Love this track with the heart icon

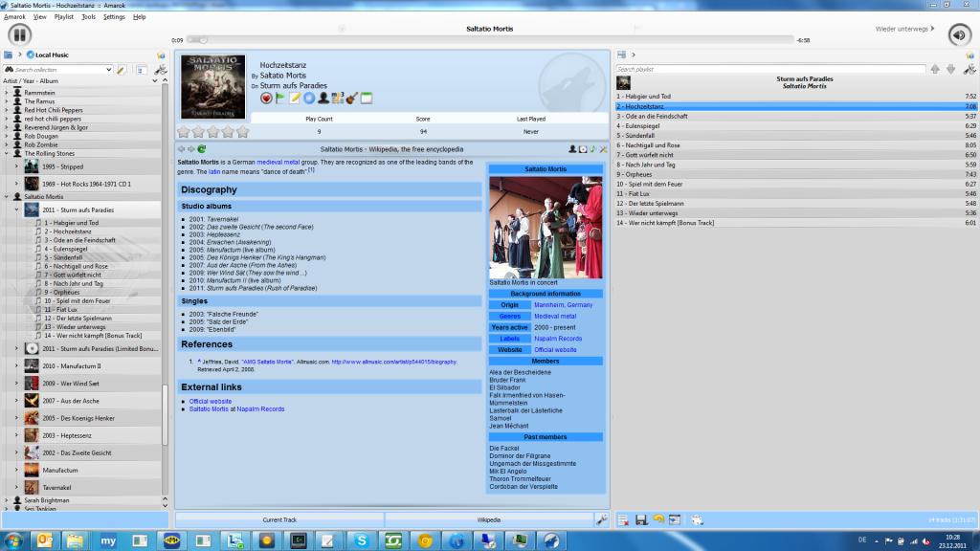pos(266,99)
